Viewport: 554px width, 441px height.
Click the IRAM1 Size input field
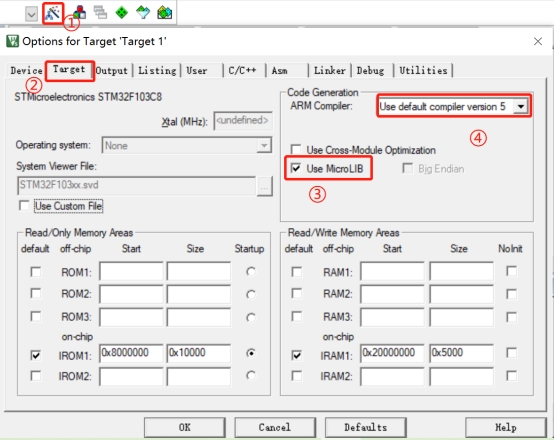pos(461,353)
